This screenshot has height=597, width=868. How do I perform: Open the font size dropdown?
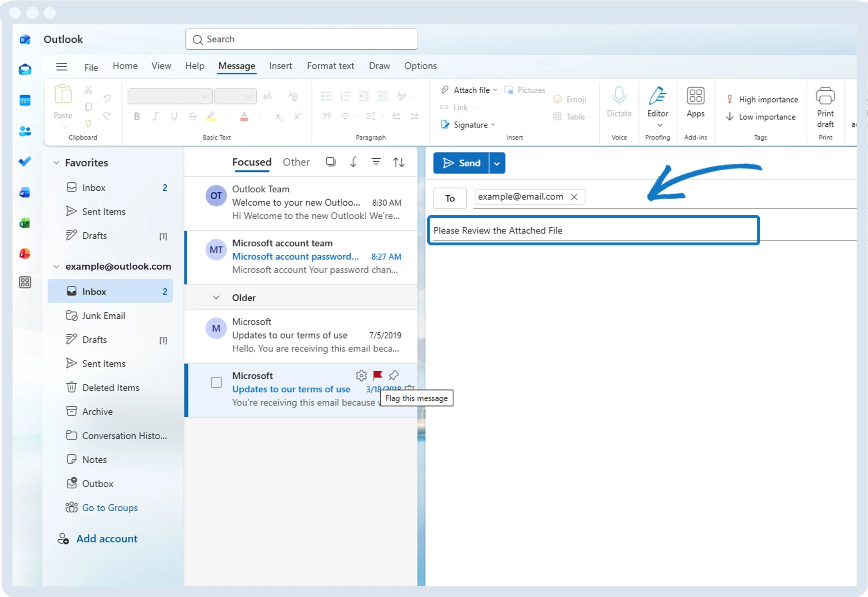tap(235, 96)
